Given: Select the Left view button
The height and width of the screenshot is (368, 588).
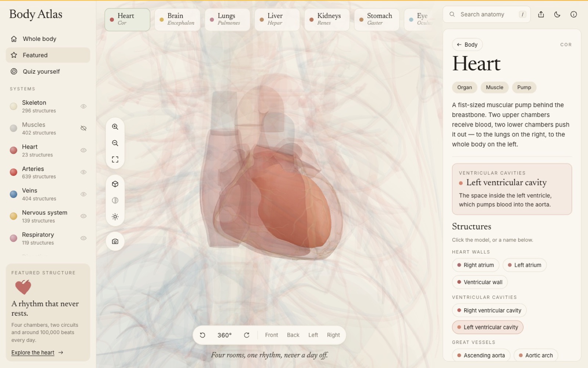Looking at the screenshot, I should coord(313,335).
